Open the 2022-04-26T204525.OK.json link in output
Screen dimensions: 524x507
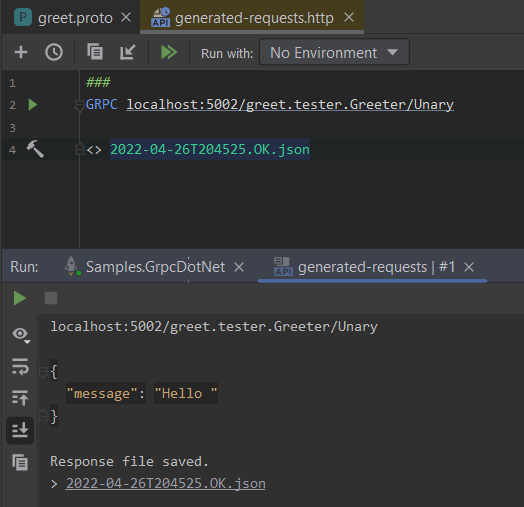coord(165,484)
